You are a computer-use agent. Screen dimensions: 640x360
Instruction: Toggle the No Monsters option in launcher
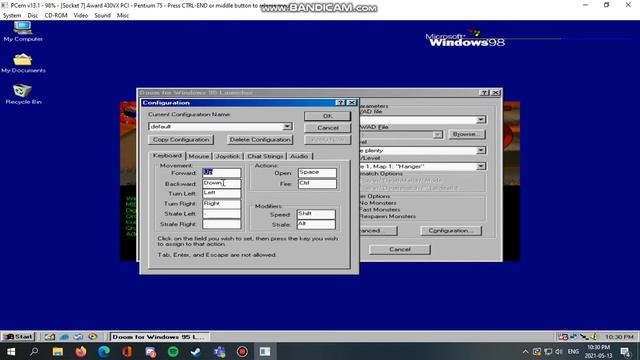point(378,202)
